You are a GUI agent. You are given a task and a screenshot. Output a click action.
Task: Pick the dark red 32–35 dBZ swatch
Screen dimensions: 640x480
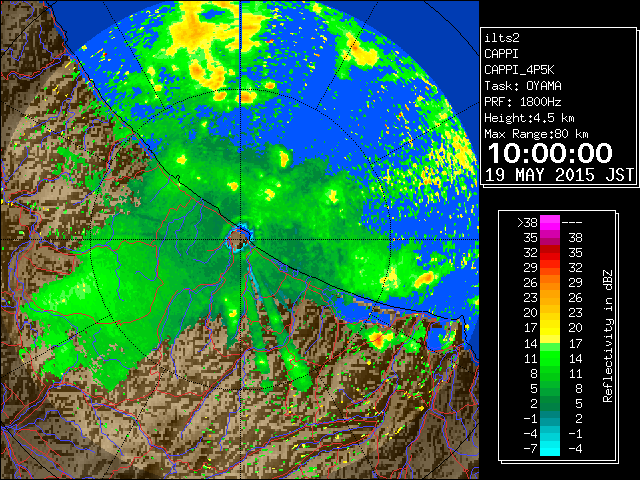(x=550, y=253)
